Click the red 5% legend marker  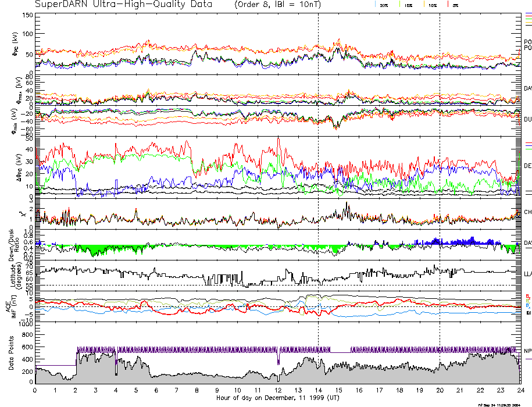[x=448, y=5]
